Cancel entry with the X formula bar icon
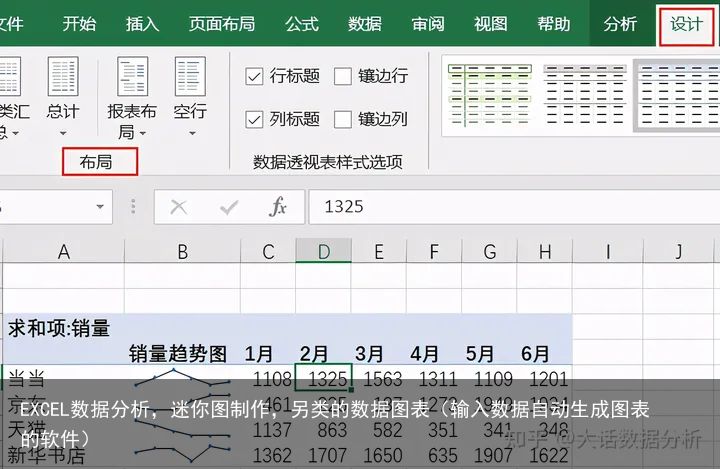This screenshot has width=720, height=469. [x=178, y=207]
